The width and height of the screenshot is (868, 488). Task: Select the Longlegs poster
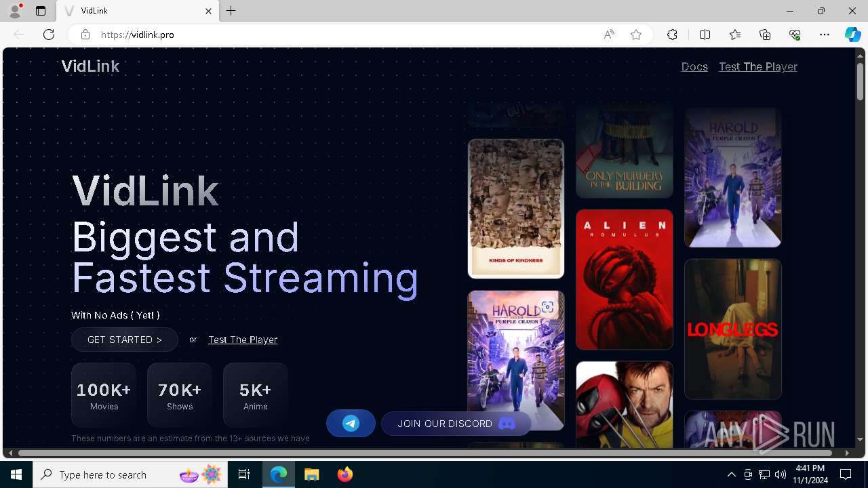(x=733, y=329)
